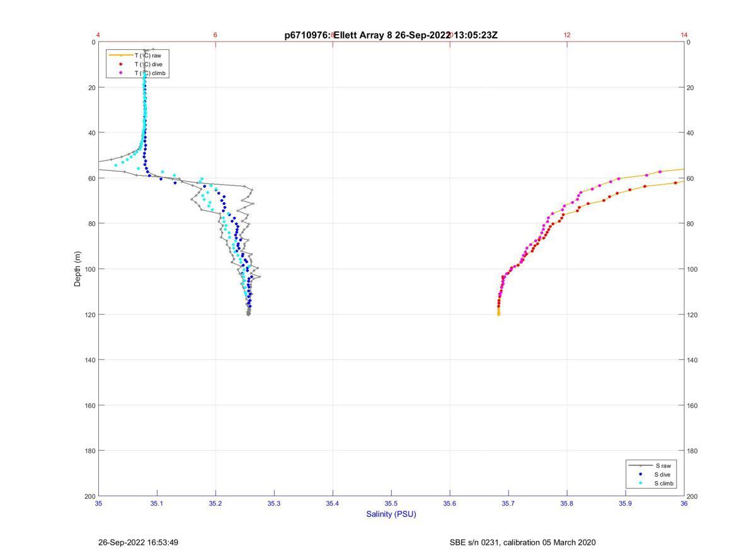The image size is (756, 558).
Task: Click salinity tick label '35.7'
Action: click(x=508, y=503)
